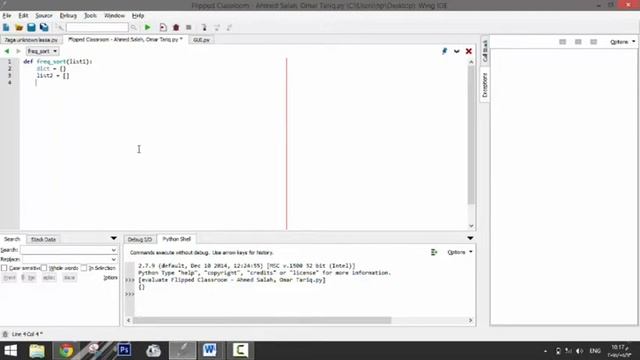Switch to the Stack Data tab
640x360 pixels.
click(43, 239)
